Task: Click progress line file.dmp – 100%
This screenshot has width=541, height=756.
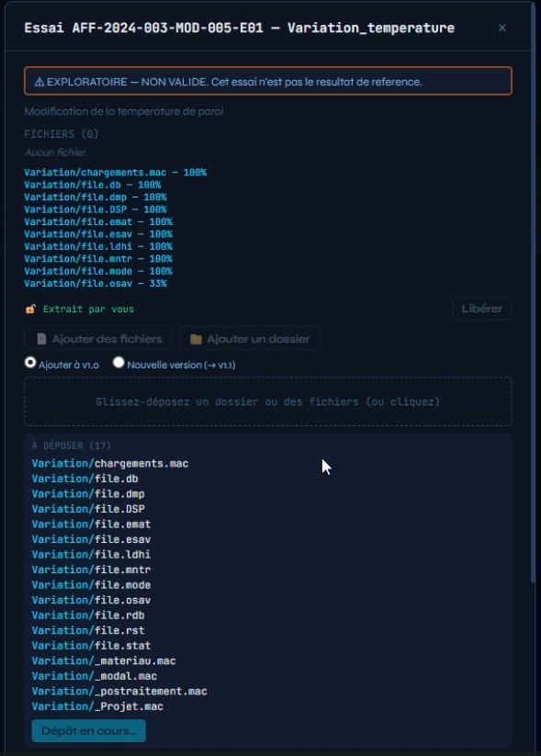Action: [96, 197]
